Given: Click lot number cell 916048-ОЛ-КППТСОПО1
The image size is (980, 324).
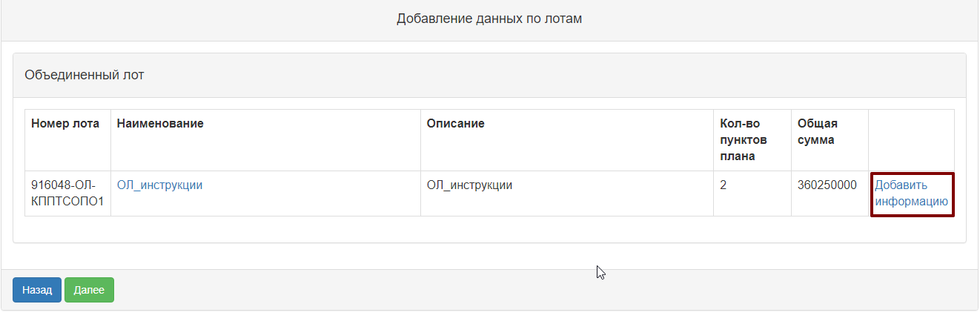Looking at the screenshot, I should click(67, 194).
